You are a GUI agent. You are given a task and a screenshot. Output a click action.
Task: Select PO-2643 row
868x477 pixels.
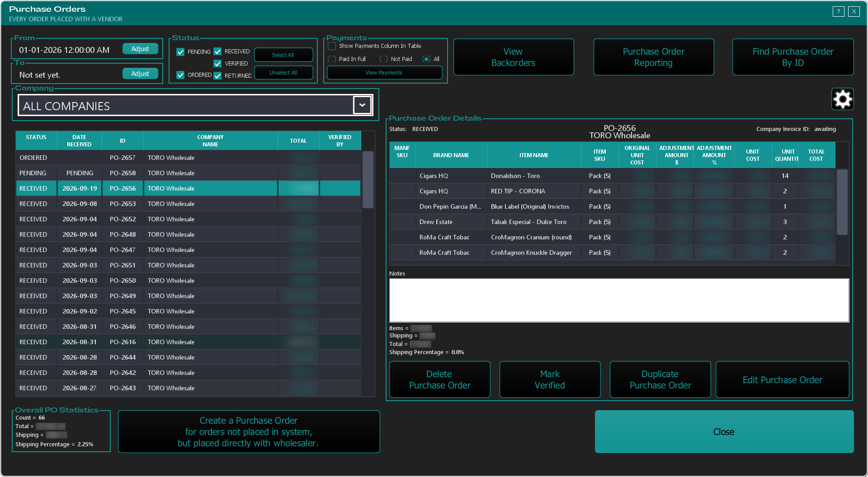188,388
